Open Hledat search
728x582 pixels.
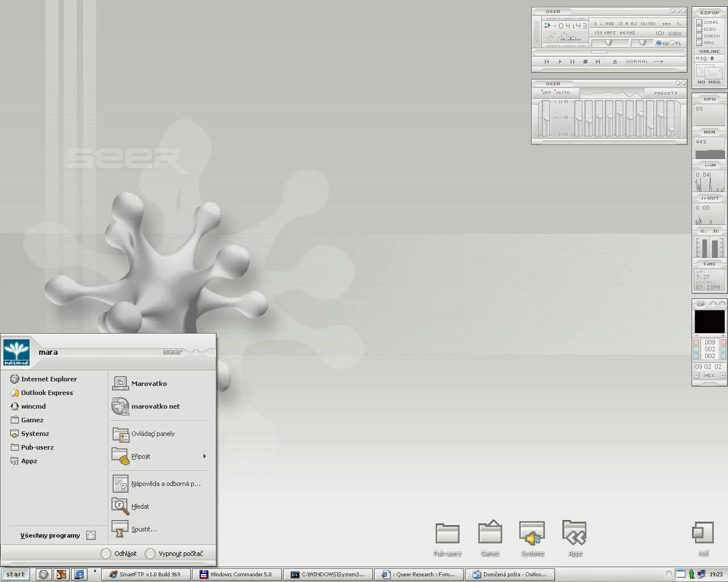click(x=131, y=506)
